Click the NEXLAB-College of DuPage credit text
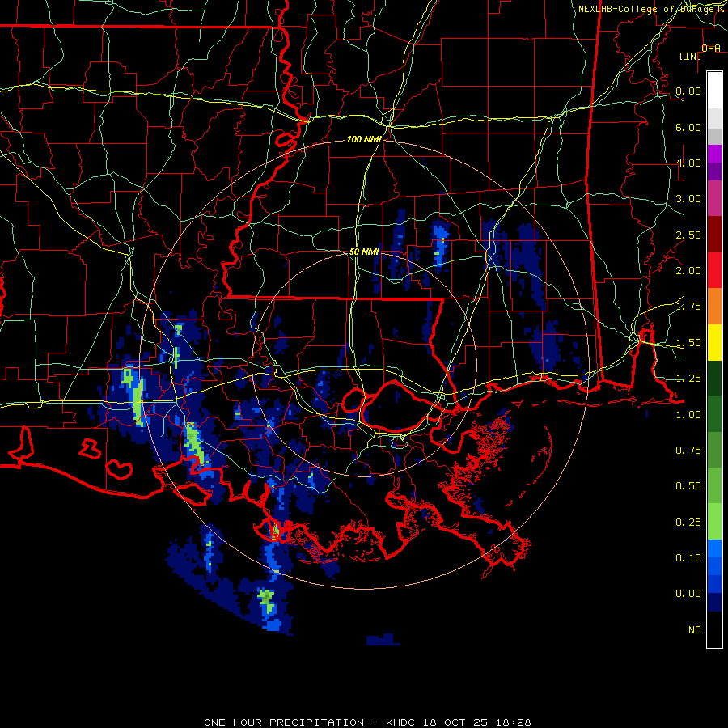Viewport: 728px width, 728px height. (652, 9)
